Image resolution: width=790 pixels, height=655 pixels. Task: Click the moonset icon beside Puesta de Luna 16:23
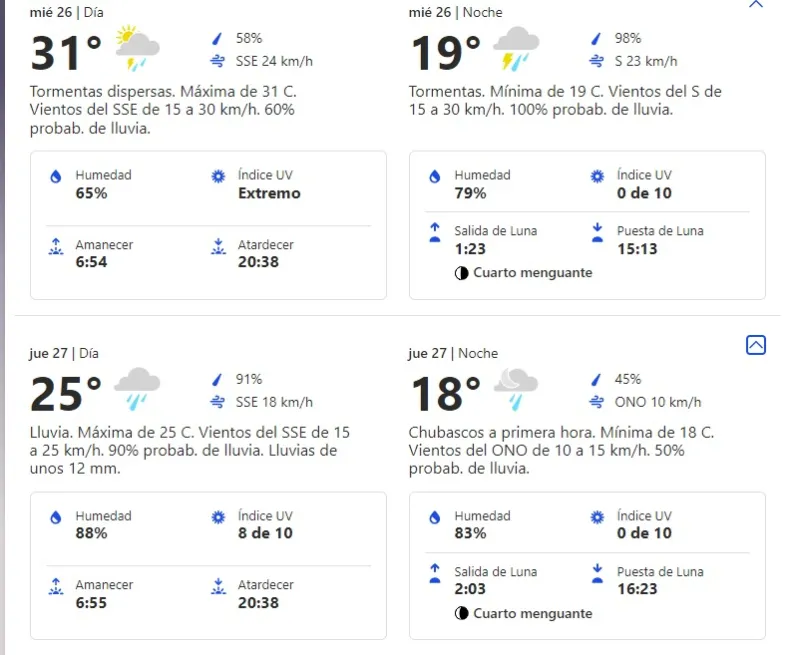[597, 574]
